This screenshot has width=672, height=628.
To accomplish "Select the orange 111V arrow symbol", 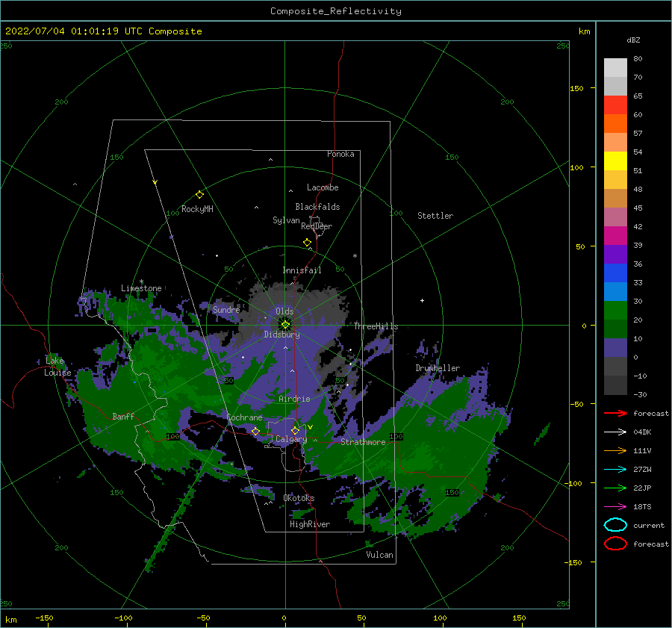I will click(615, 450).
